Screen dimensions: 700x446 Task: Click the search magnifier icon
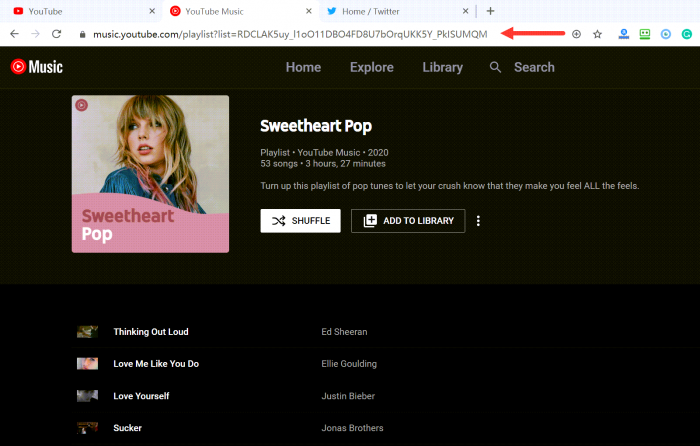[x=496, y=67]
